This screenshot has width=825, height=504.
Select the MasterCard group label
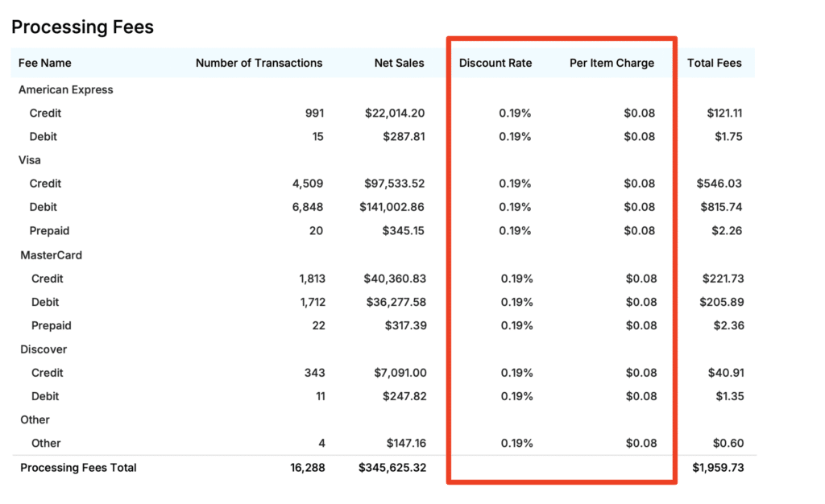(x=52, y=255)
